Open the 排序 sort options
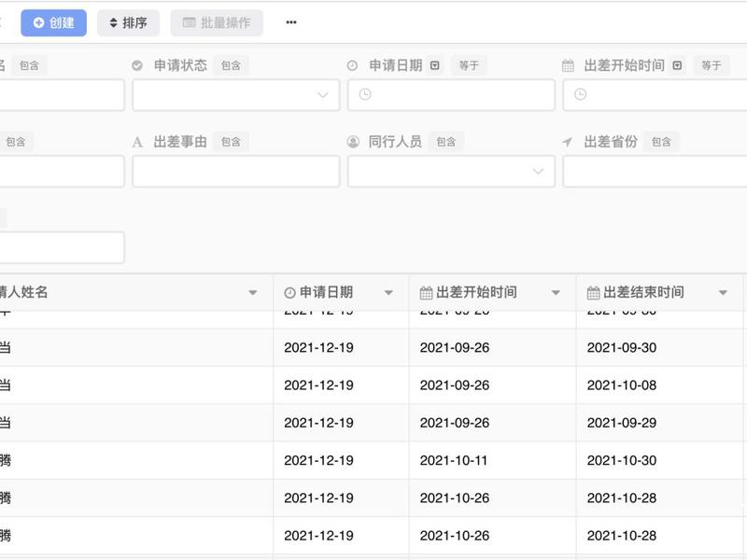The height and width of the screenshot is (560, 747). coord(128,22)
